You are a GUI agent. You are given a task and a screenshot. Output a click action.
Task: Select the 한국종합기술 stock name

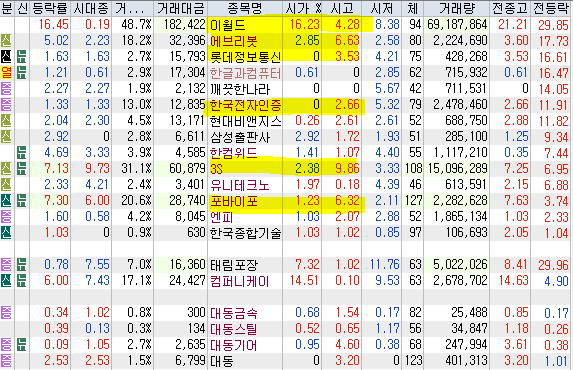click(x=246, y=233)
